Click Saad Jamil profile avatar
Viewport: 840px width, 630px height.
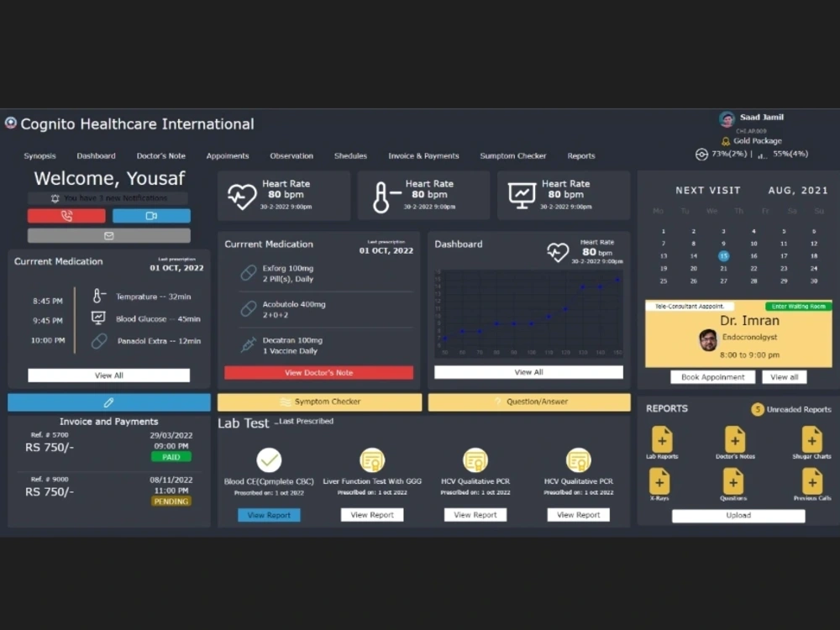(x=727, y=119)
